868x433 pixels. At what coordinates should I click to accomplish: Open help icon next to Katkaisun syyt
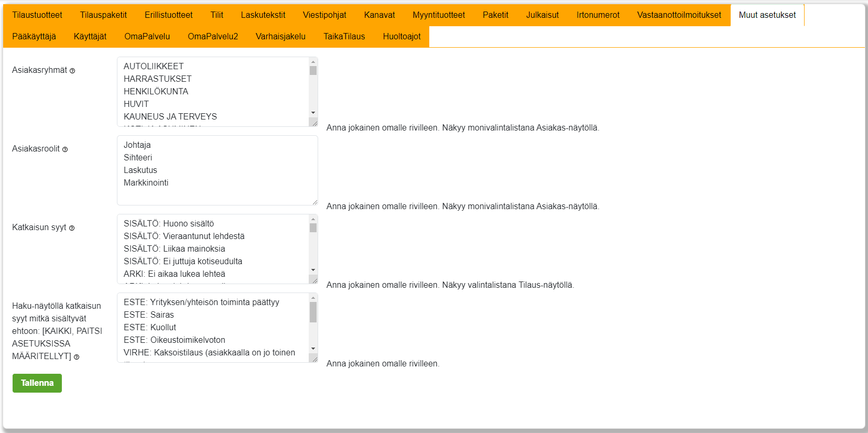[x=72, y=228]
